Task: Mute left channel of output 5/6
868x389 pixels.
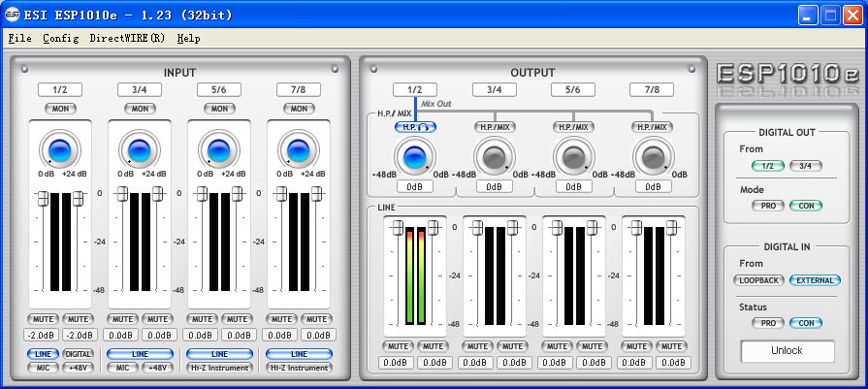Action: [x=557, y=346]
